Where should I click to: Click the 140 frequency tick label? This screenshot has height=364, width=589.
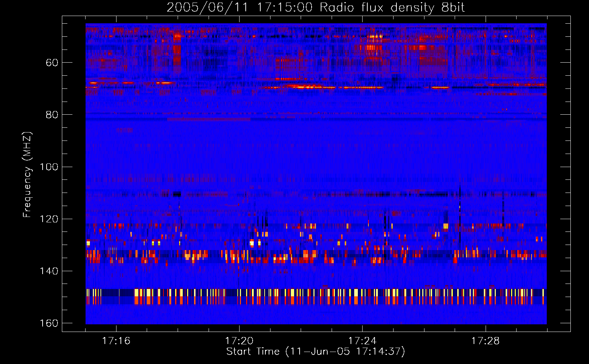(x=49, y=271)
